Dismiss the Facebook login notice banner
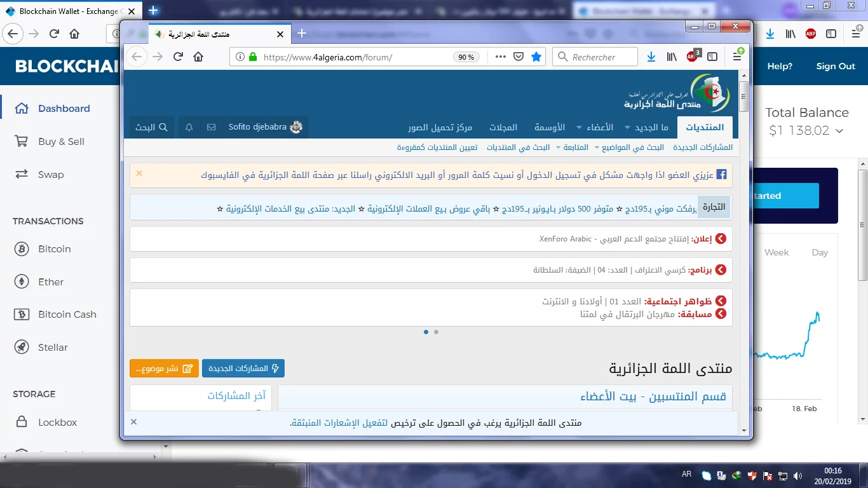This screenshot has height=488, width=868. pos(139,173)
